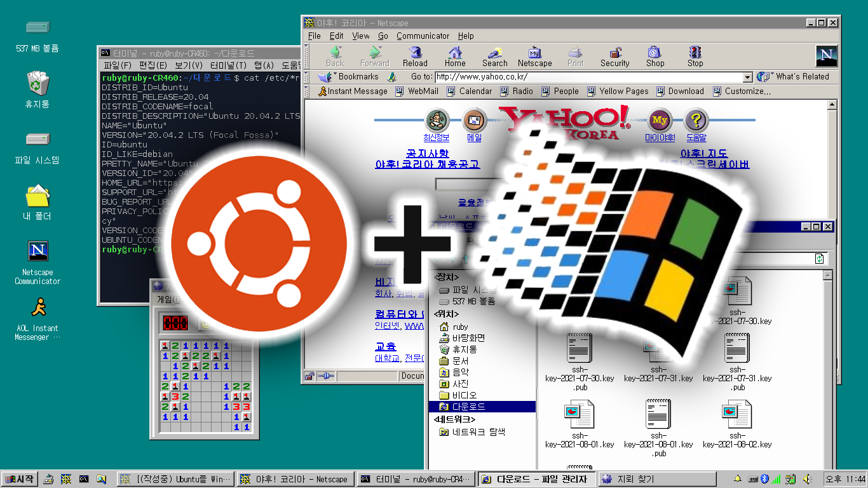Open 537 MB 볼륨 desktop icon
The image size is (868, 488).
click(37, 36)
